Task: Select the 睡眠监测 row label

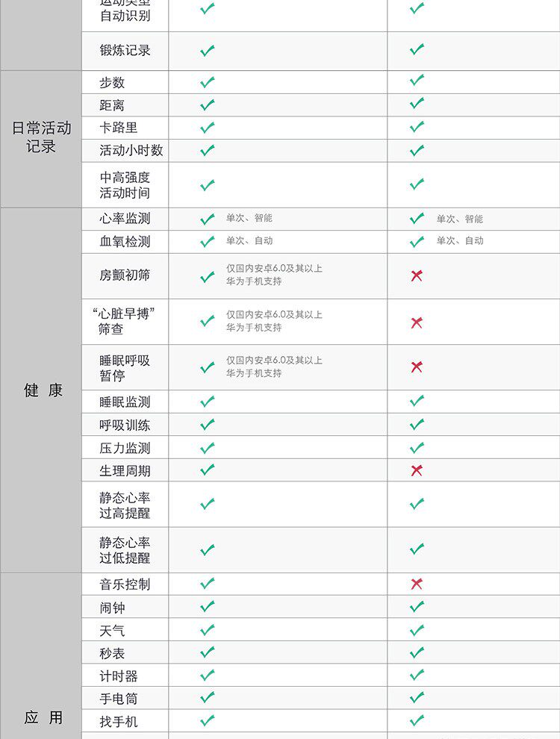Action: point(125,402)
